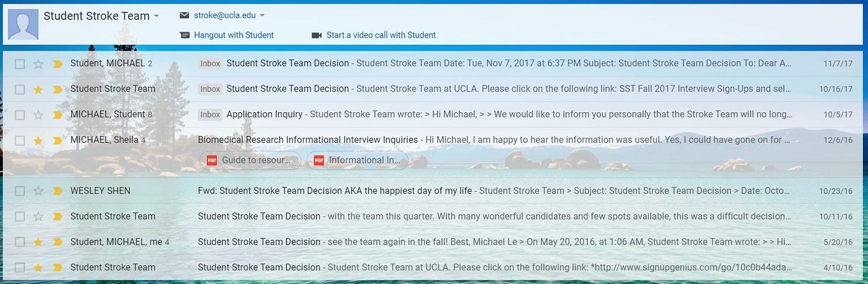
Task: Unstar the Student Stroke Team 10/16/17 email
Action: click(x=38, y=89)
